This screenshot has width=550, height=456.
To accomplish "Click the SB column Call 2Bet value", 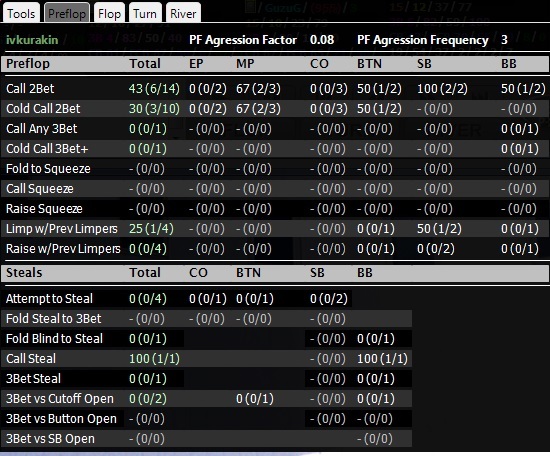I will click(442, 88).
